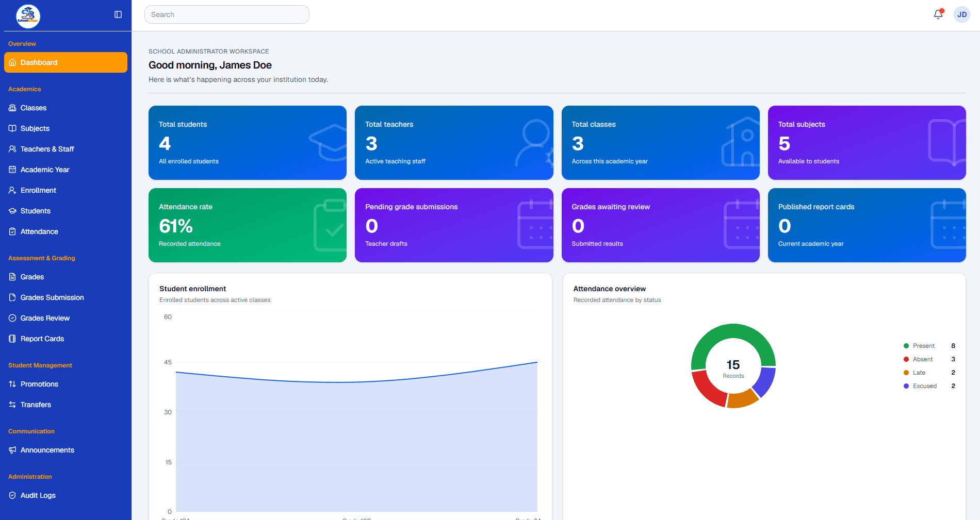This screenshot has width=980, height=520.
Task: Go to Teachers & Staff page
Action: 66,149
